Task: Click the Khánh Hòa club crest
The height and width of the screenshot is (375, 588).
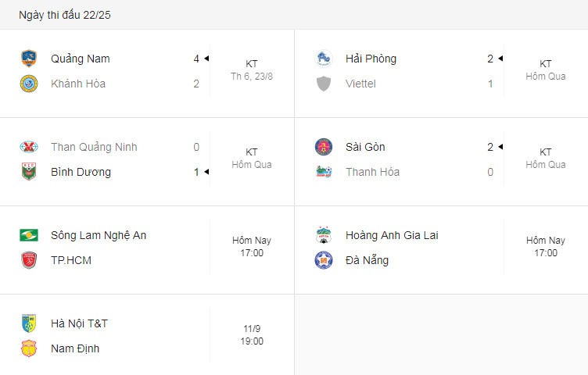Action: click(29, 84)
